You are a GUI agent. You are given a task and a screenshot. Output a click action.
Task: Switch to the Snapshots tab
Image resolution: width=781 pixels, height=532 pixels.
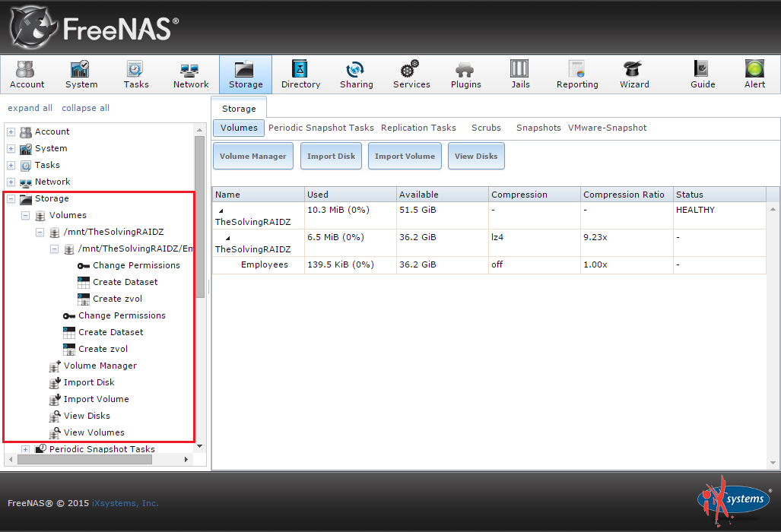point(538,128)
